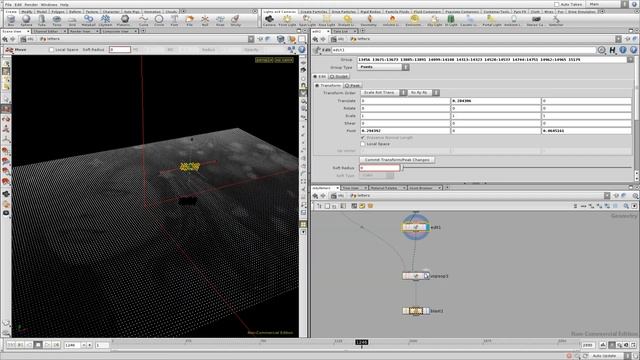
Task: Add a Camera from the shelf
Action: (269, 20)
